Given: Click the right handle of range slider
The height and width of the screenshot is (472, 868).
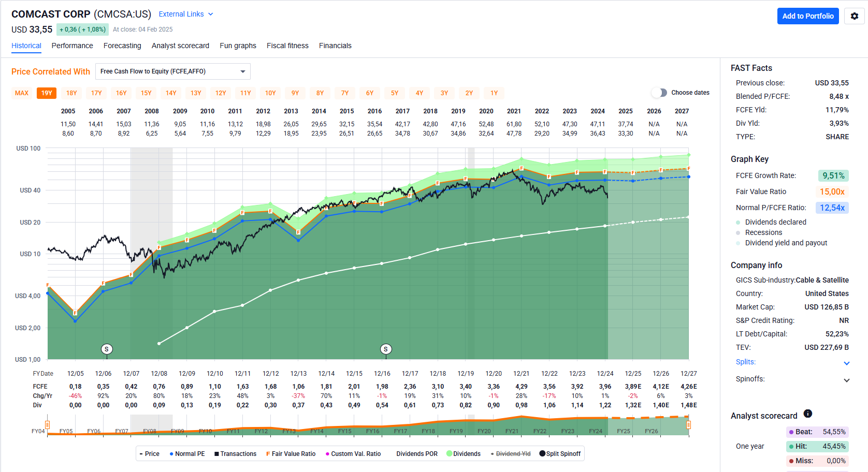Looking at the screenshot, I should coord(688,425).
